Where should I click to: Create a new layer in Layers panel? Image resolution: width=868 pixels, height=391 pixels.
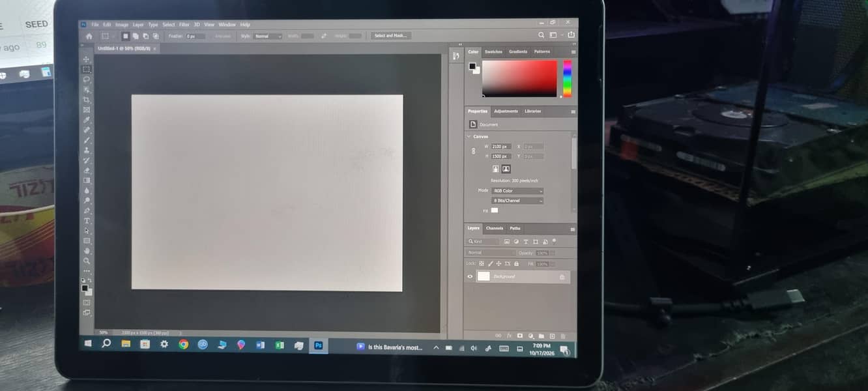pos(552,336)
